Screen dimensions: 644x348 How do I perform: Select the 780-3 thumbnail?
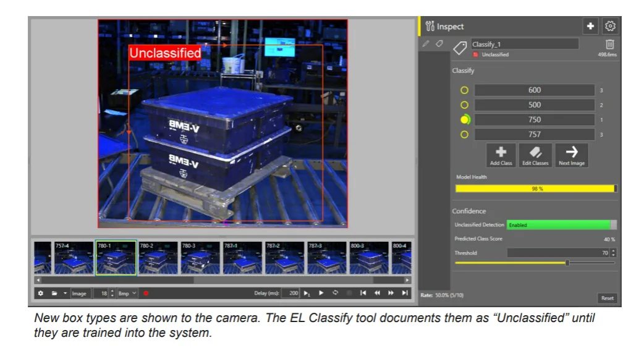(x=200, y=258)
